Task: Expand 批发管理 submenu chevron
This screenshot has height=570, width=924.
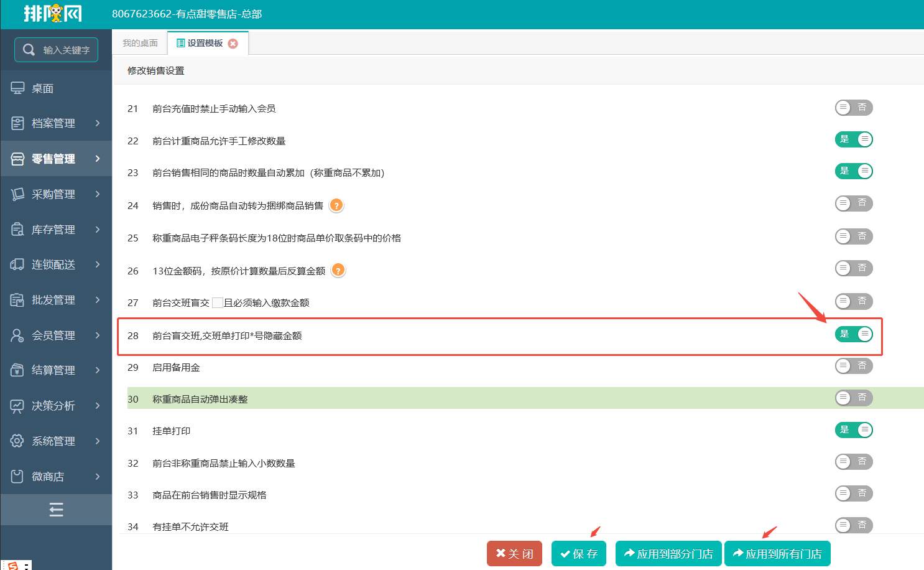Action: (x=98, y=300)
